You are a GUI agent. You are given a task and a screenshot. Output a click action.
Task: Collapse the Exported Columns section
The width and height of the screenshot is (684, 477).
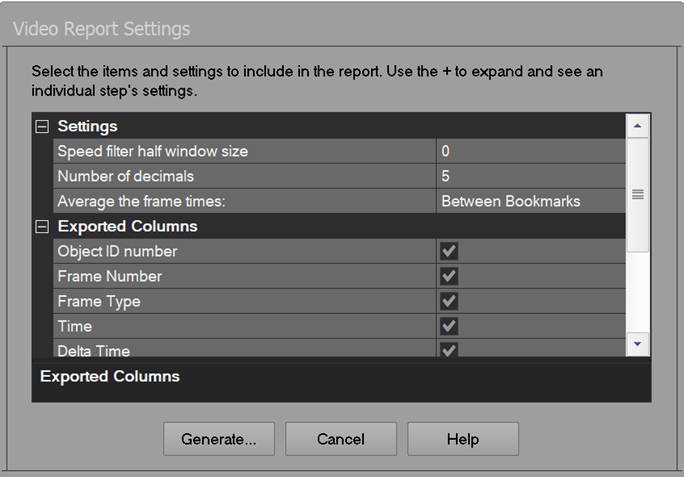point(42,227)
